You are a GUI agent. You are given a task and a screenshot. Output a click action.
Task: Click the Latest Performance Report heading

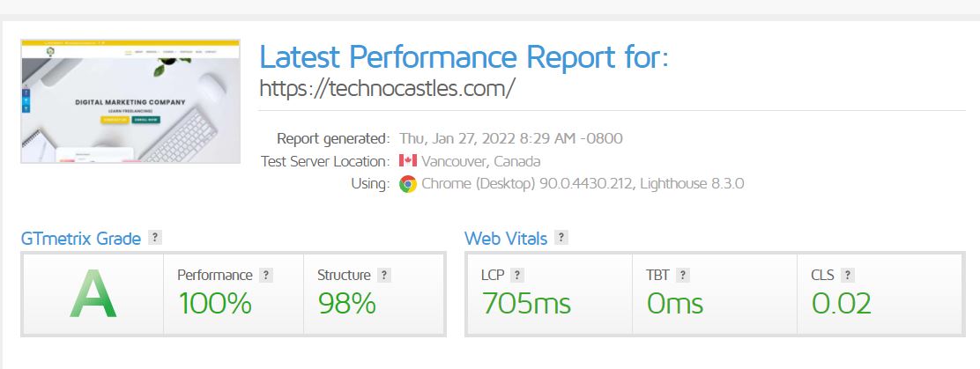point(464,57)
